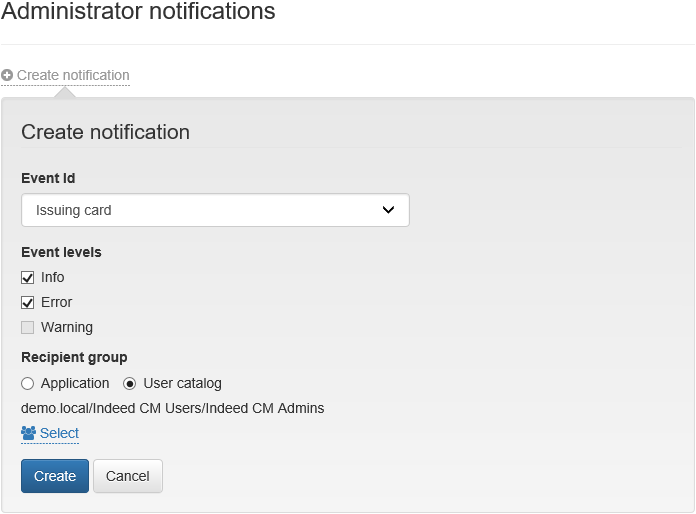Viewport: 696px width, 514px height.
Task: Click the Select recipient group link
Action: [x=59, y=433]
